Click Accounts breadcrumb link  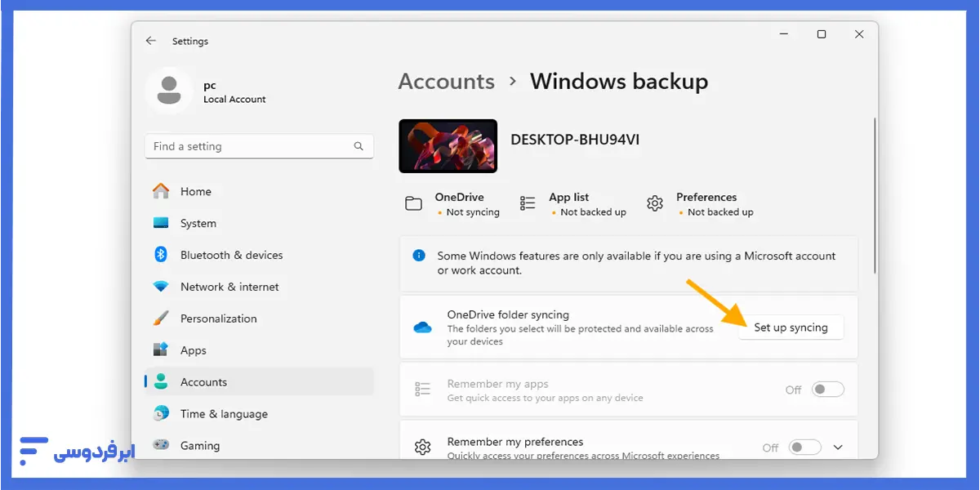(x=447, y=82)
